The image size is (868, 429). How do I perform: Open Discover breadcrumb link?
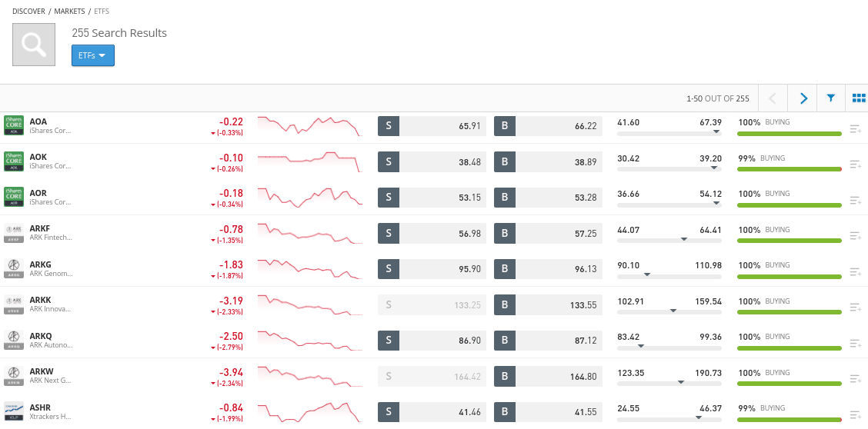pyautogui.click(x=28, y=11)
